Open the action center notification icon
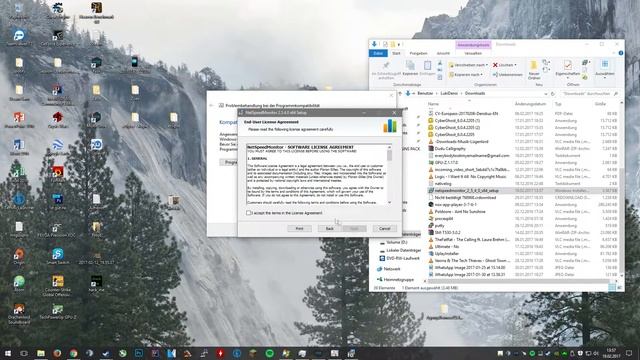Viewport: 640px width, 360px height. [x=629, y=353]
